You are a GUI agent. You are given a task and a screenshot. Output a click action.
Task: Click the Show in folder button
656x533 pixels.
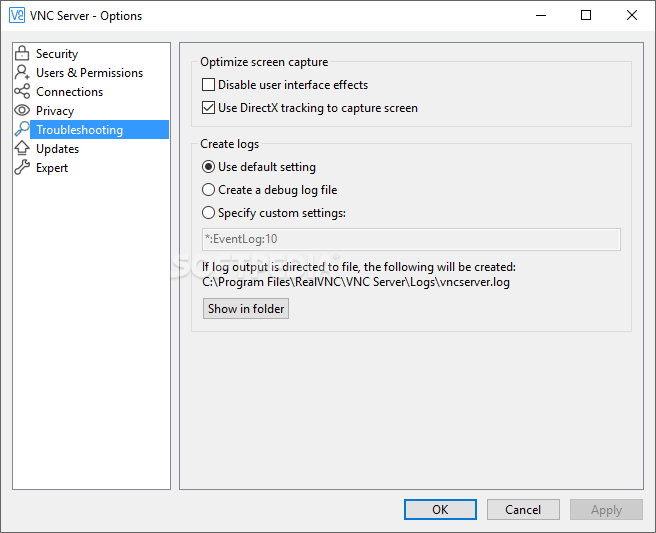(246, 309)
